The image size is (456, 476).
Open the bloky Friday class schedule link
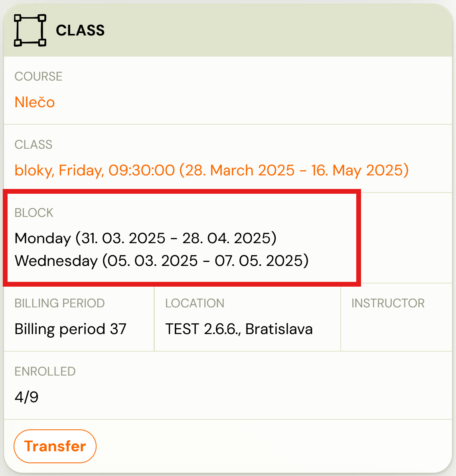tap(211, 170)
